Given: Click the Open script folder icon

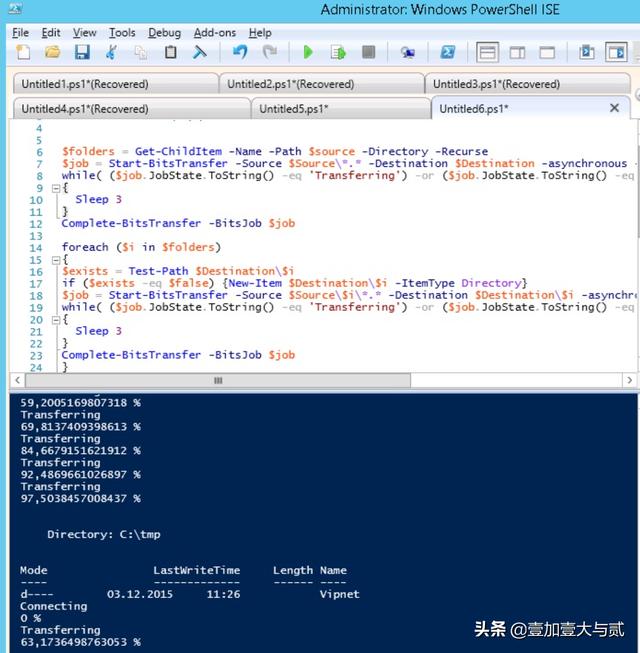Looking at the screenshot, I should pos(52,52).
